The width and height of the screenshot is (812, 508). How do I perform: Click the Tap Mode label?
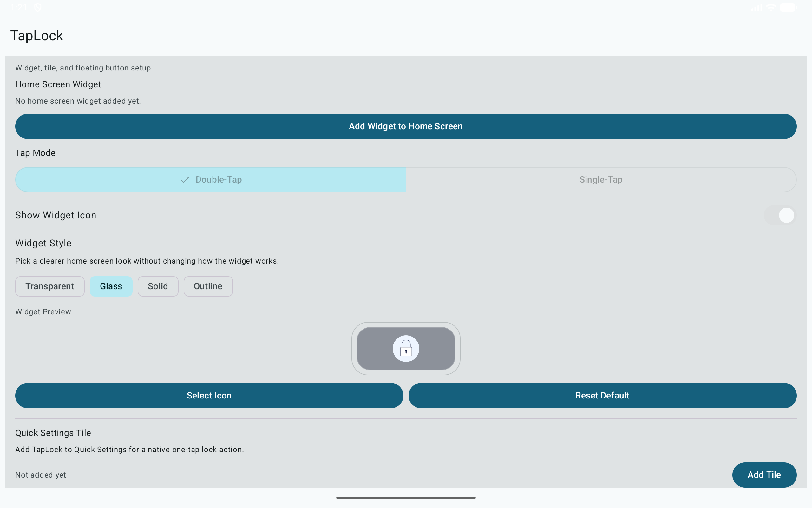pyautogui.click(x=35, y=153)
